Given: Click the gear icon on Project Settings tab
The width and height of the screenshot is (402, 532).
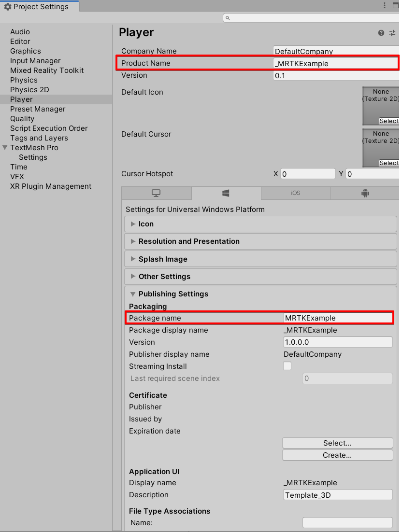Looking at the screenshot, I should pos(7,7).
